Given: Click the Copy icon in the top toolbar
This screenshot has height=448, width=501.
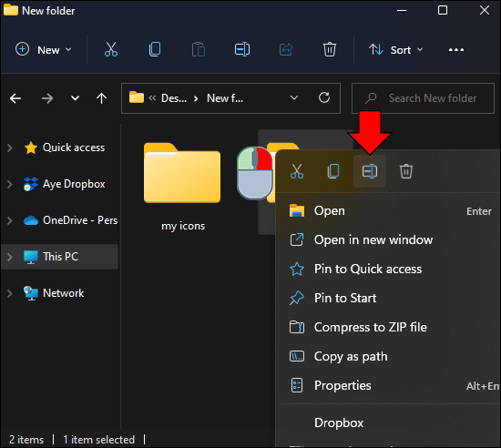Looking at the screenshot, I should [x=155, y=49].
